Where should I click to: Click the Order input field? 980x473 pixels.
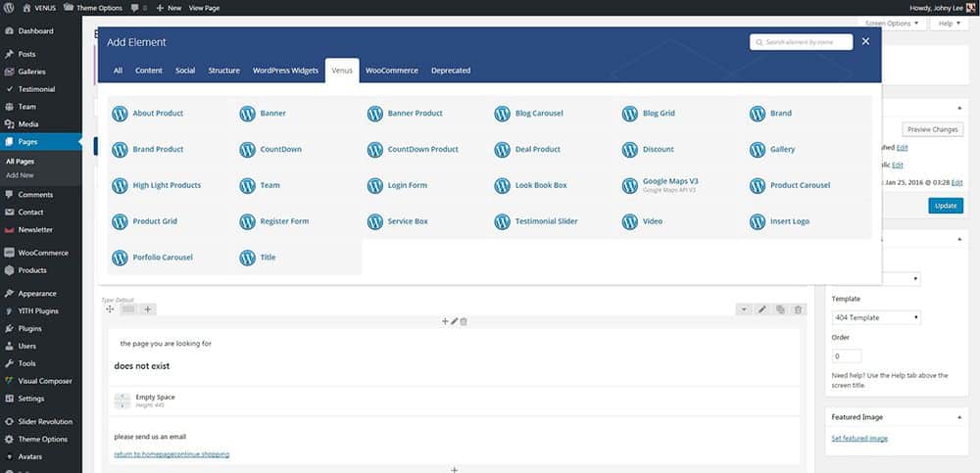(x=847, y=356)
